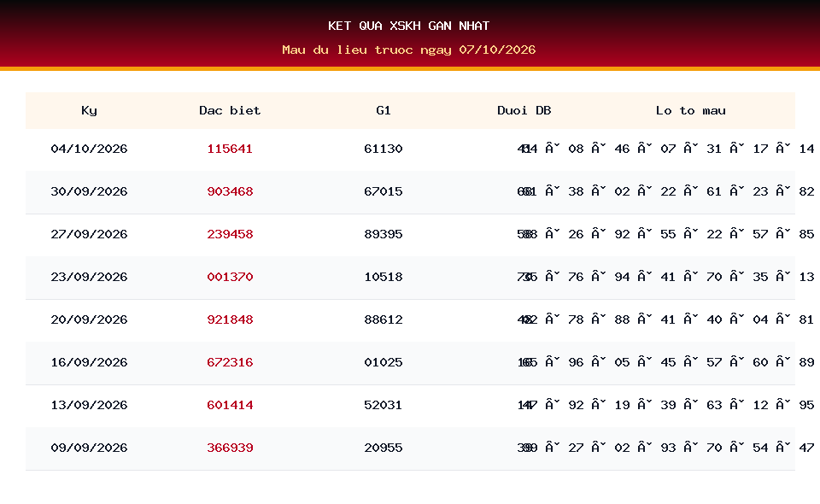Click the "Ky" column header
The image size is (820, 504).
point(89,111)
